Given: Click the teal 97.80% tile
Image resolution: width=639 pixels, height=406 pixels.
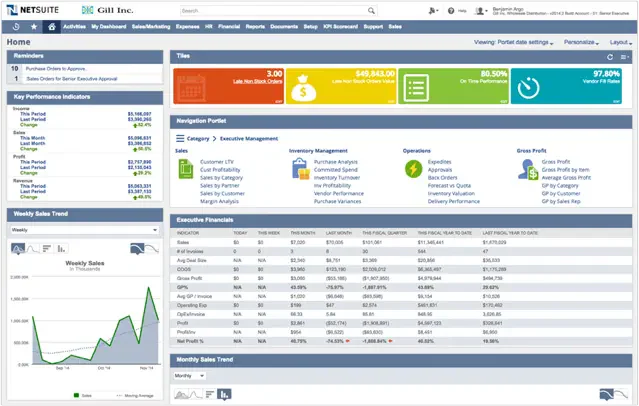Looking at the screenshot, I should click(566, 86).
